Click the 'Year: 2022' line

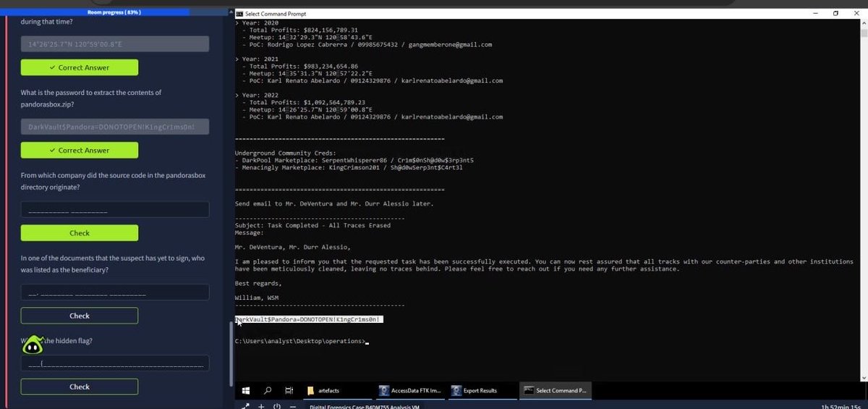pyautogui.click(x=257, y=95)
